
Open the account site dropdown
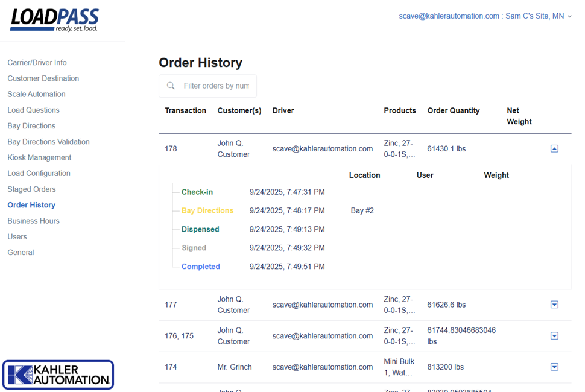pyautogui.click(x=485, y=16)
